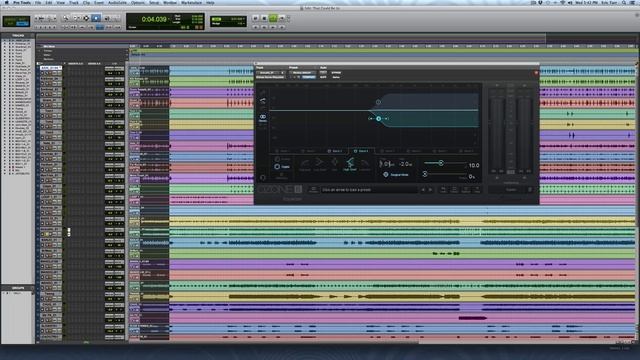Open the Ozone Help icon
This screenshot has height=360, width=640.
tap(477, 190)
